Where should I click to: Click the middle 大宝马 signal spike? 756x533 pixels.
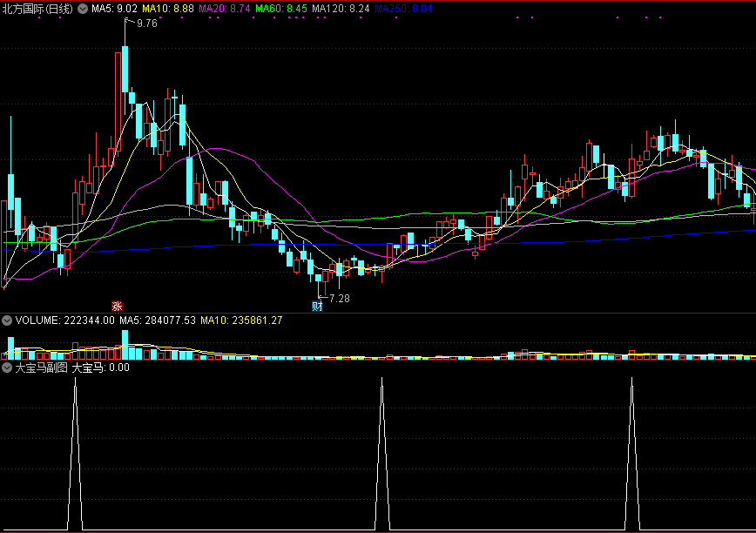(x=382, y=454)
